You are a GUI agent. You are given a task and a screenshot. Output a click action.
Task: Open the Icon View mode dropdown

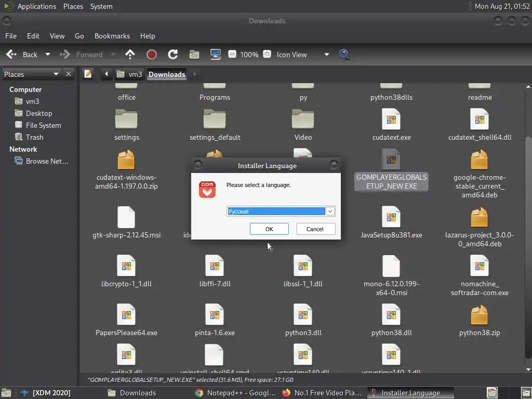point(303,55)
